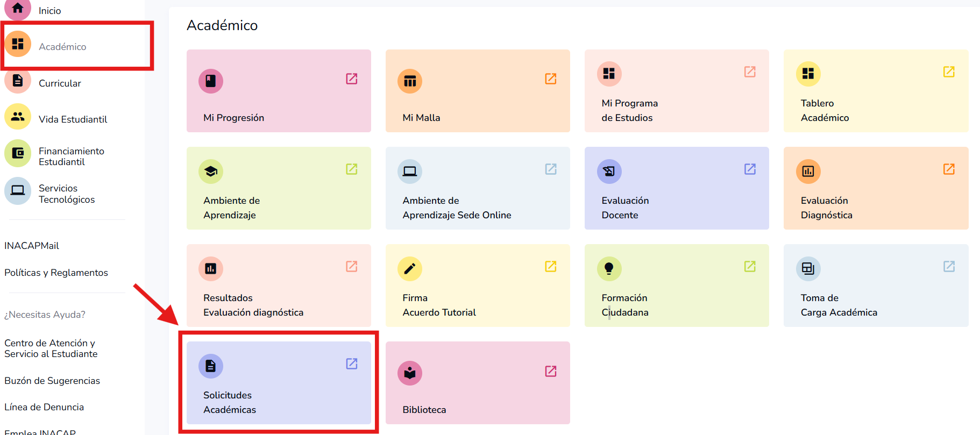Open Solicitudes Académicas external link arrow
Screen dimensions: 980x435
coord(352,363)
